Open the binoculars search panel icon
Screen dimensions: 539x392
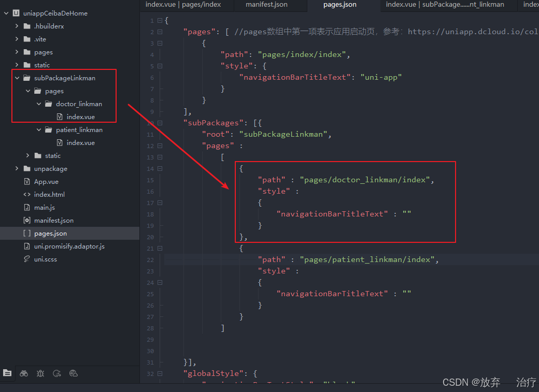coord(24,373)
